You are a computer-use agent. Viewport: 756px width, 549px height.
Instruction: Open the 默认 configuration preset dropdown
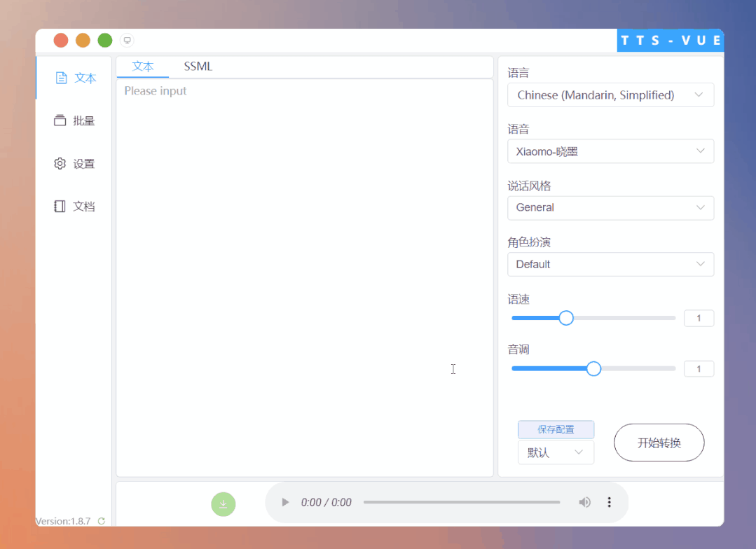[x=556, y=452]
